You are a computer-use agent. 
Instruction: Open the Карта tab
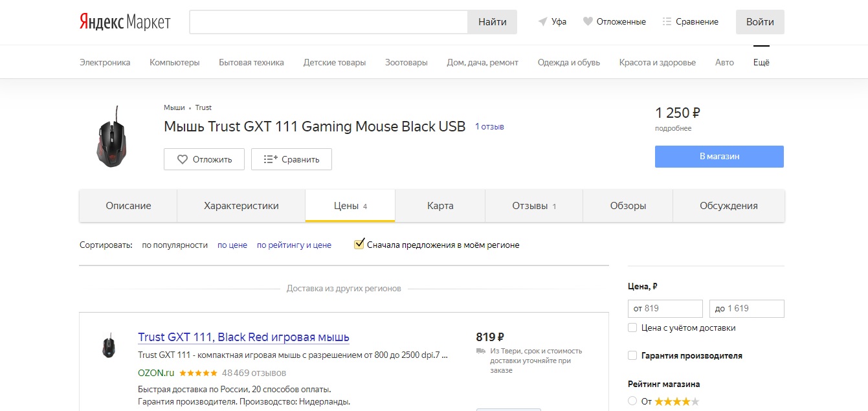tap(440, 206)
